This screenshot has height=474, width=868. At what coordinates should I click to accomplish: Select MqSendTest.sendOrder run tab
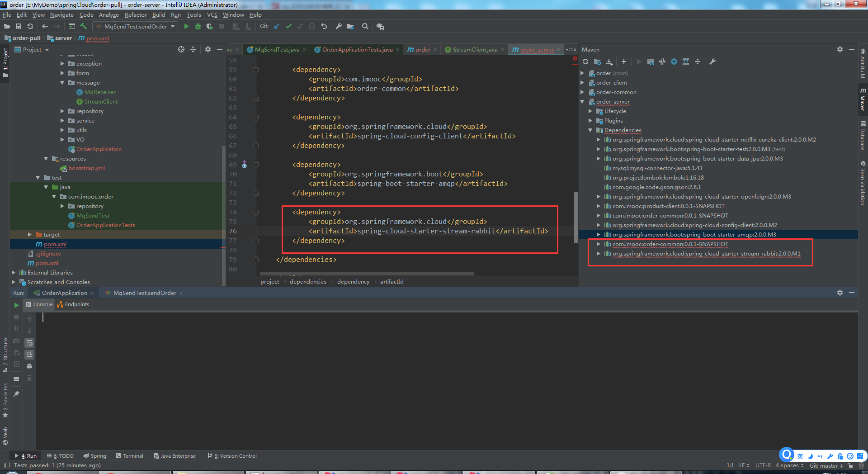click(144, 293)
